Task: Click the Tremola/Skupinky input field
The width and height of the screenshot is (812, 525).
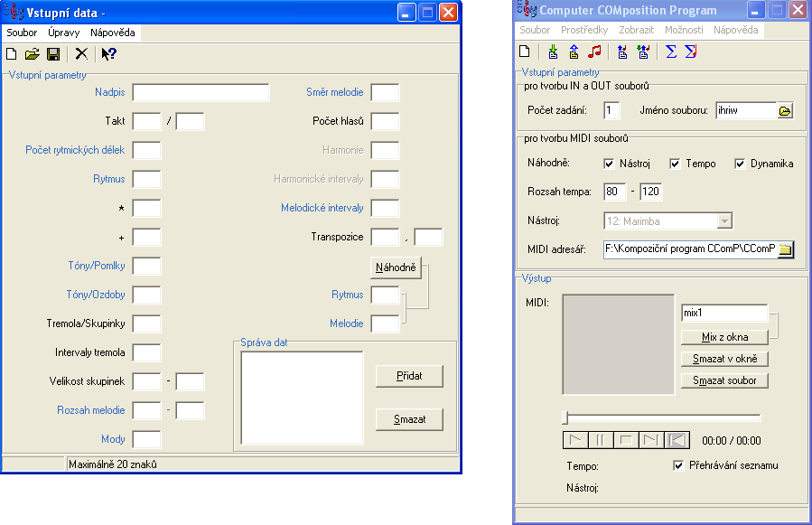Action: 146,323
